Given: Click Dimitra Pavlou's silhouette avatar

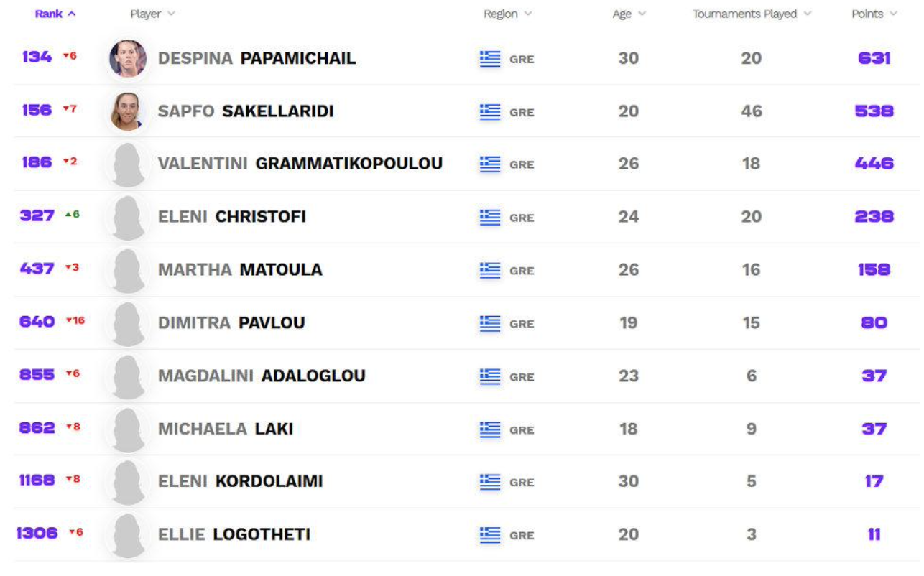Looking at the screenshot, I should tap(128, 323).
